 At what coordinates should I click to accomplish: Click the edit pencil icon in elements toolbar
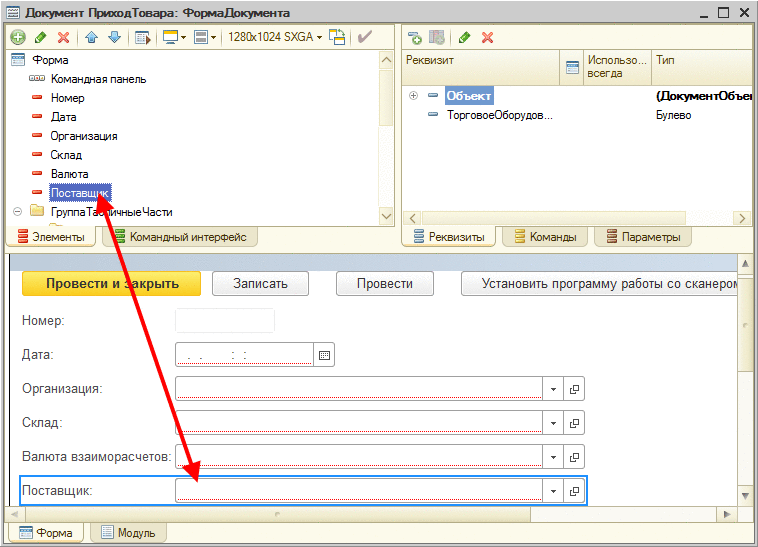pyautogui.click(x=41, y=37)
